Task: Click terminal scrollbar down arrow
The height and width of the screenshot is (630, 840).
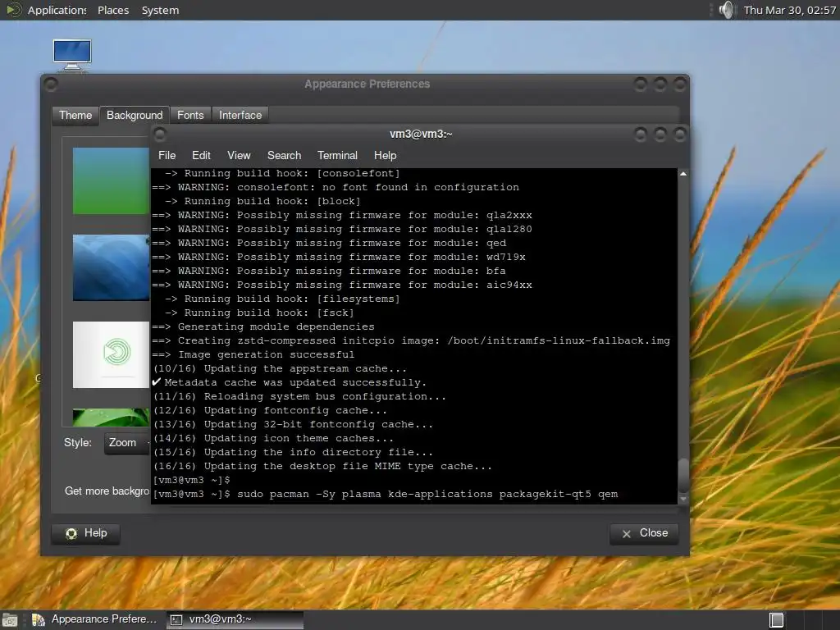Action: tap(683, 499)
